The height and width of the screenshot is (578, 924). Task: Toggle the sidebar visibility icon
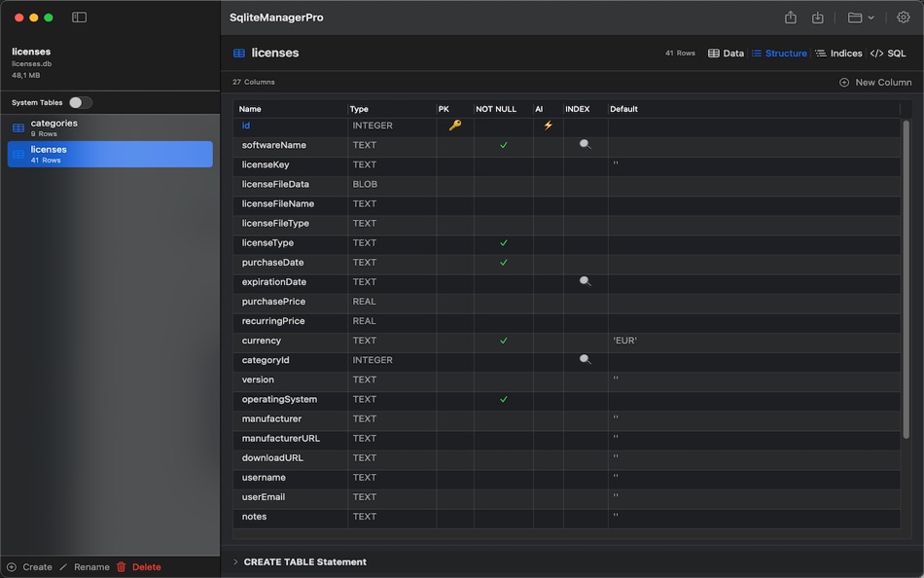pos(80,18)
